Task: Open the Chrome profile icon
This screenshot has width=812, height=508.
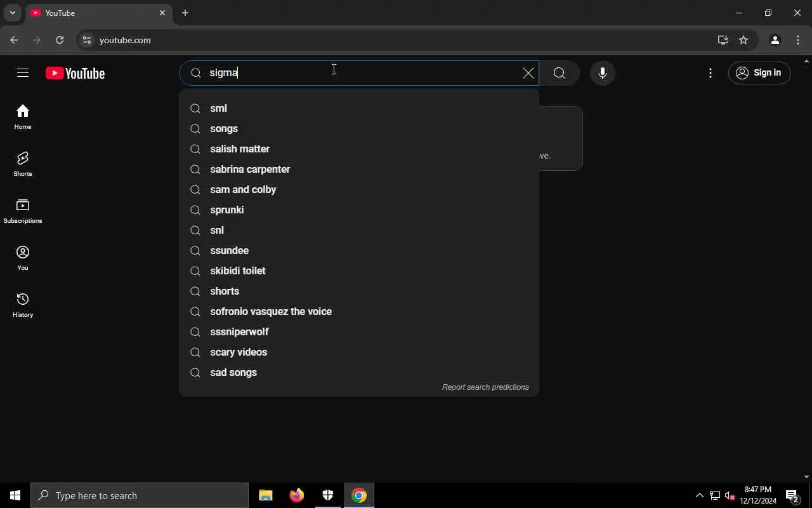Action: pyautogui.click(x=775, y=40)
